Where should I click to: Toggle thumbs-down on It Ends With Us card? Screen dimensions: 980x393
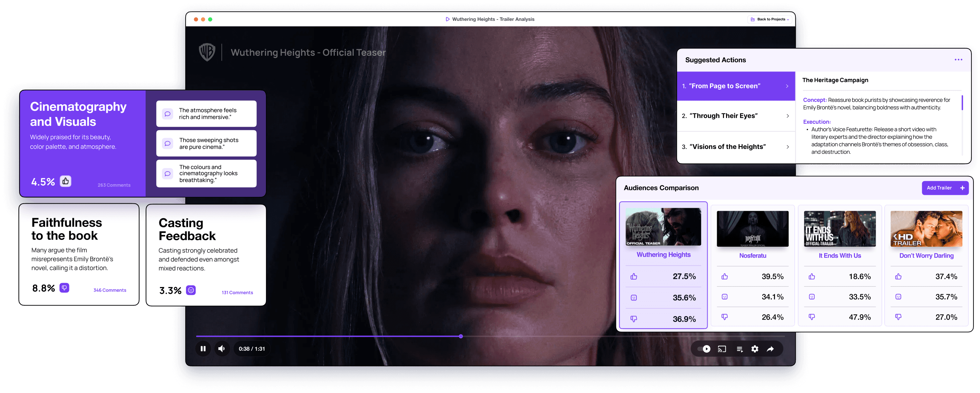tap(812, 316)
